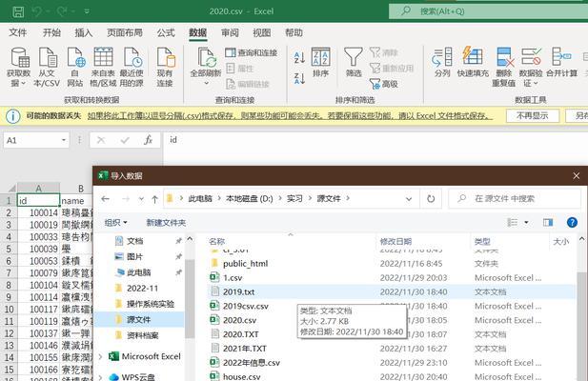Screen dimensions: 588x381
Task: Select From Text/CSV (从文本/CSV) import
Action: point(47,68)
